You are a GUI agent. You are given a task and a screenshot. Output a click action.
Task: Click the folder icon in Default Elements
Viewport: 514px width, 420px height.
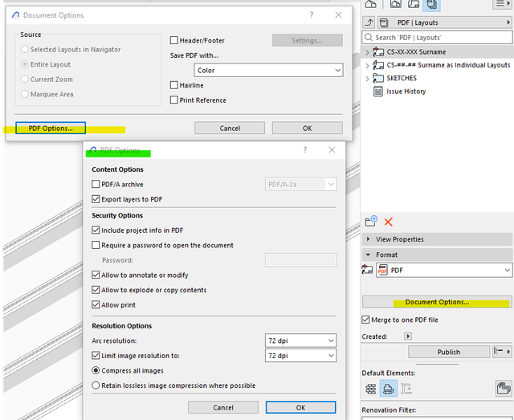504,389
